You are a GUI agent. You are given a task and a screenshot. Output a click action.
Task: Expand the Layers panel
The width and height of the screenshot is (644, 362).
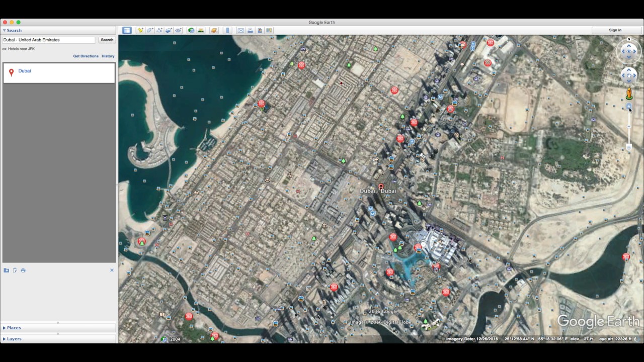[13, 338]
